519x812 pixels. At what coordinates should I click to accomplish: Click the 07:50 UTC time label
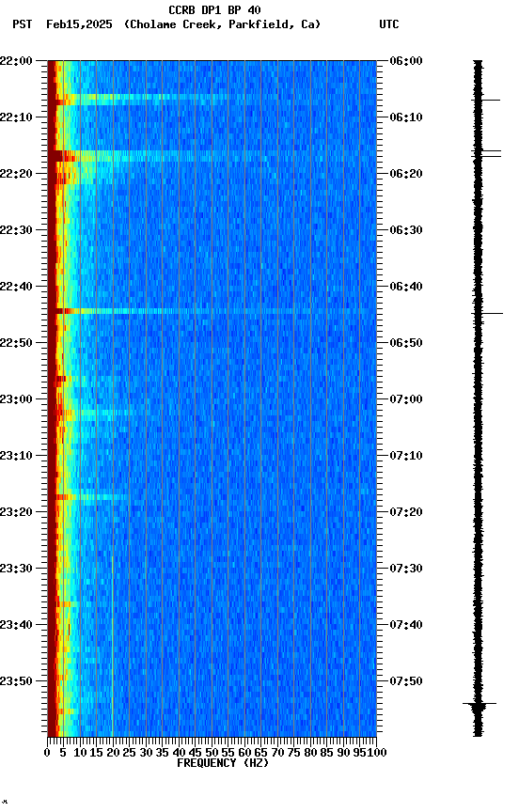click(x=406, y=681)
